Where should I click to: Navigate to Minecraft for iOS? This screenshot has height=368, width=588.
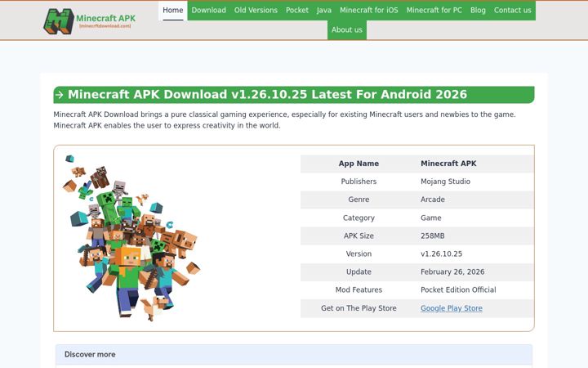pos(369,11)
